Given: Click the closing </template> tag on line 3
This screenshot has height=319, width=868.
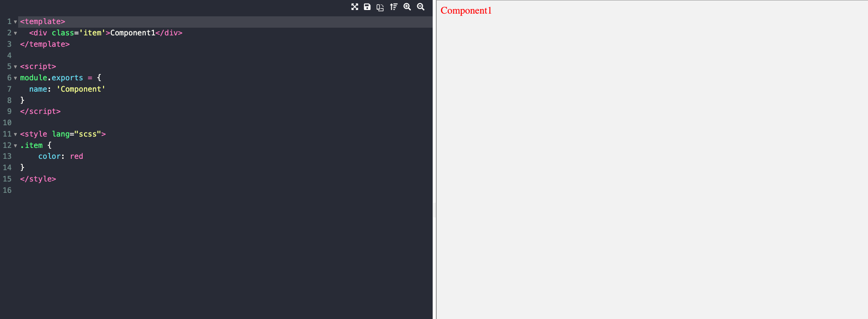Looking at the screenshot, I should (45, 44).
